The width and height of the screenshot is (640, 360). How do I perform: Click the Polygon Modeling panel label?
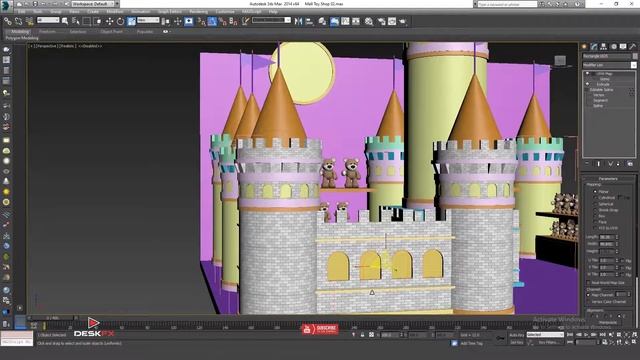[22, 38]
